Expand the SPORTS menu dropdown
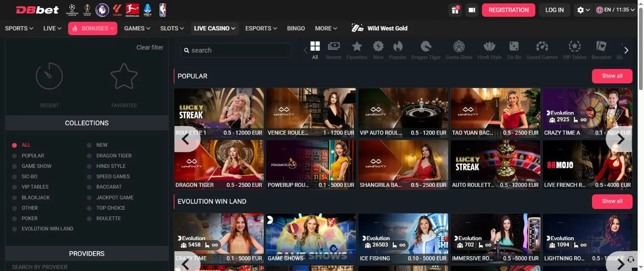 point(19,28)
